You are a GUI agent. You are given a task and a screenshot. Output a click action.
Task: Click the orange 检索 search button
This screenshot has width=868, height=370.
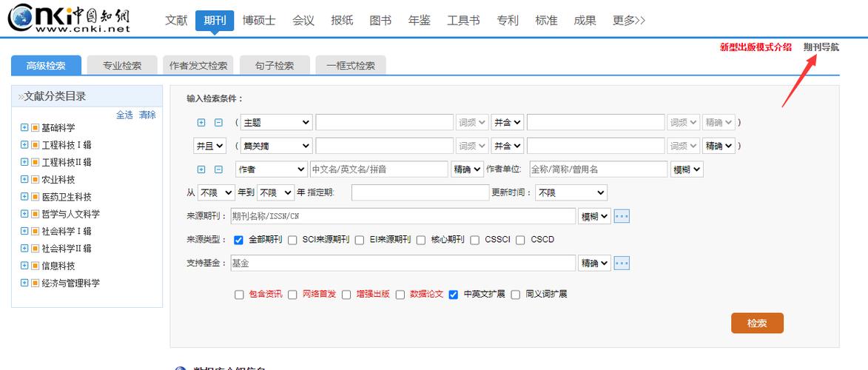click(757, 323)
